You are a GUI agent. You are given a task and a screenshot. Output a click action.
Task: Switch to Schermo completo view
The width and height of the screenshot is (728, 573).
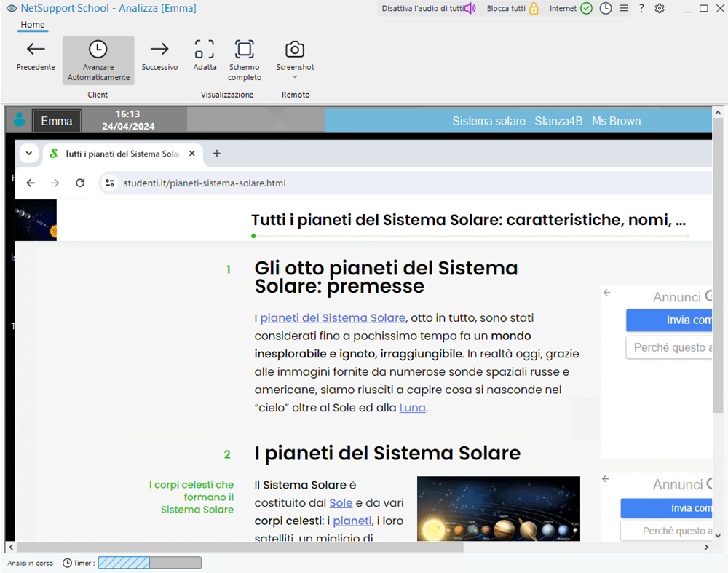244,50
